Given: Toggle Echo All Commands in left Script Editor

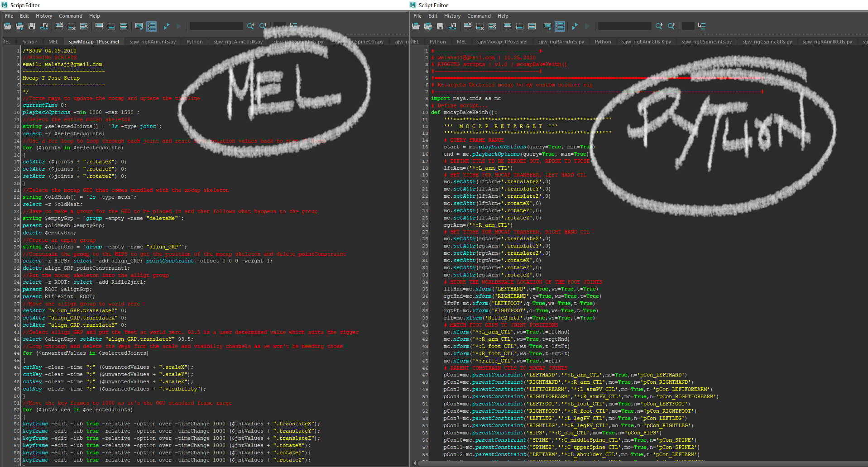Looking at the screenshot, I should 139,26.
